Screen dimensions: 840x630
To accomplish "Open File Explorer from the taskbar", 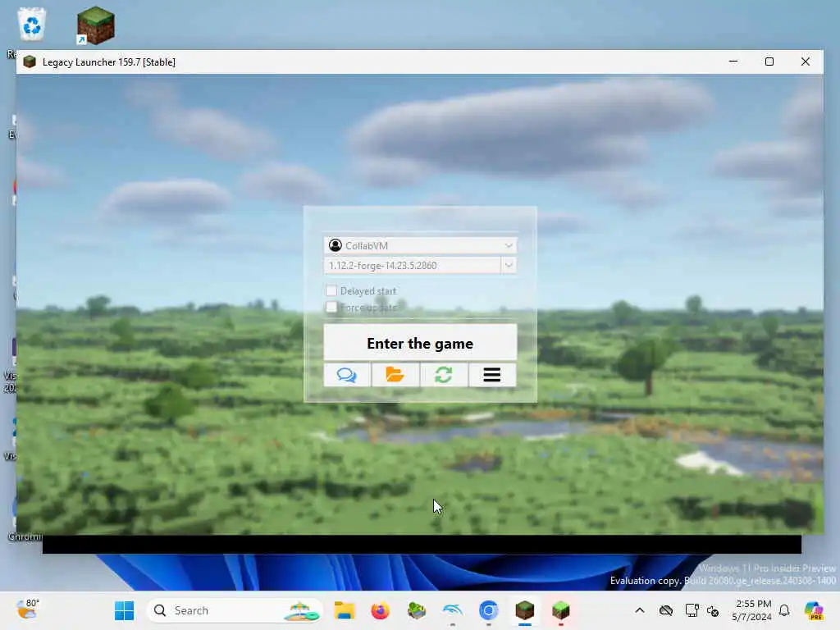I will click(x=344, y=610).
